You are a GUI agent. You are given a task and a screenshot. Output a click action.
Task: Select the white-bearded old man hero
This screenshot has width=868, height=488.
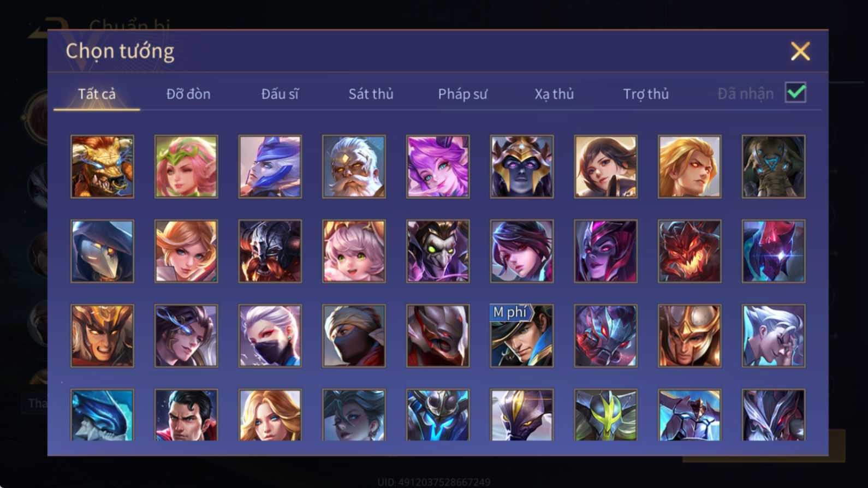(354, 166)
